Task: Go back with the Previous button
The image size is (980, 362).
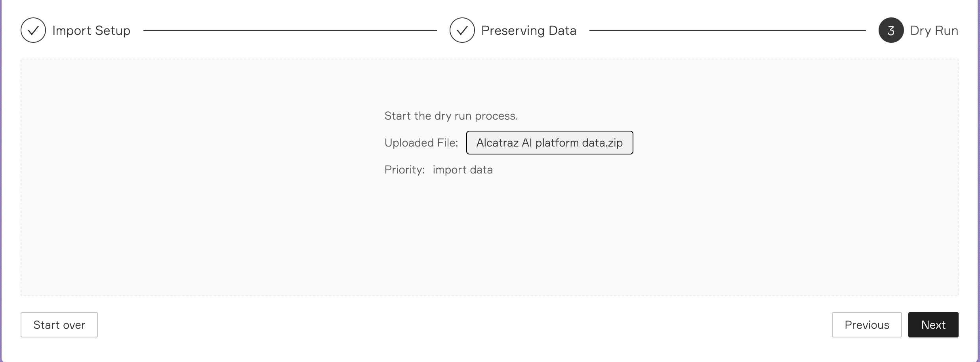Action: coord(867,325)
